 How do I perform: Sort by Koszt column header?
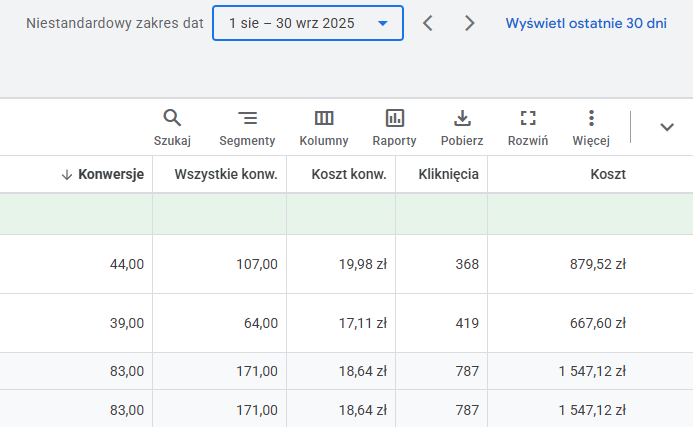(x=608, y=174)
